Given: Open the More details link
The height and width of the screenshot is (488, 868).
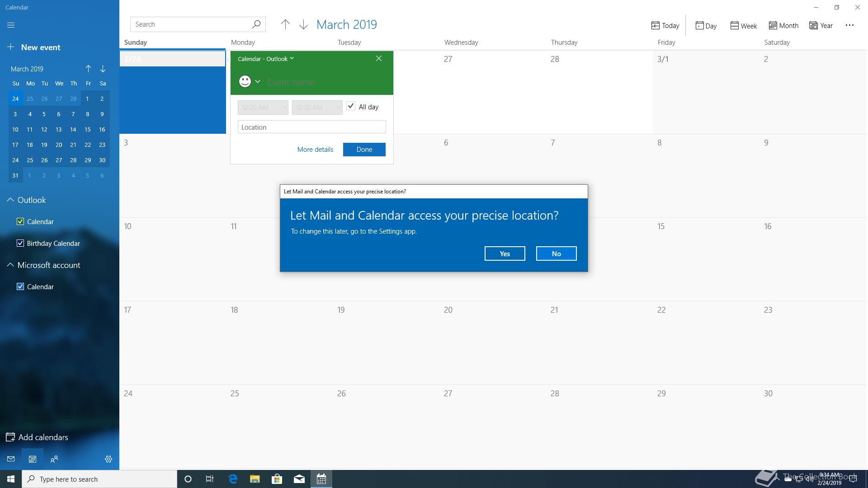Looking at the screenshot, I should pos(315,150).
